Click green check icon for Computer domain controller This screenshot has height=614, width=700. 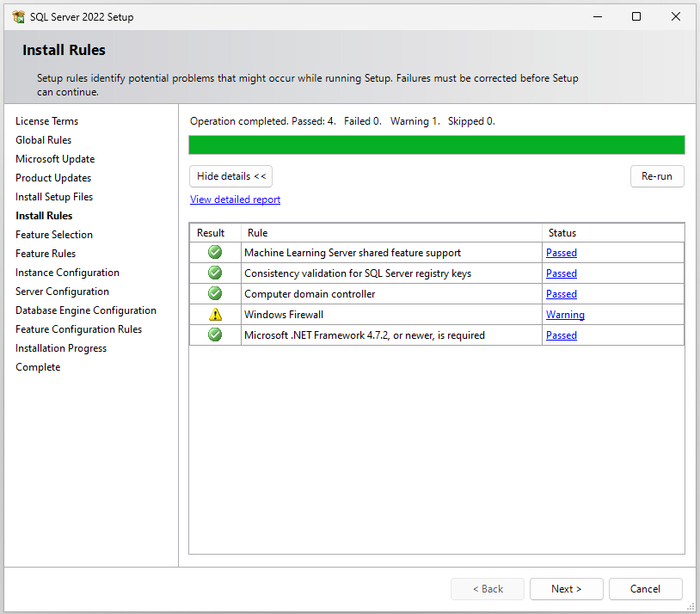215,293
